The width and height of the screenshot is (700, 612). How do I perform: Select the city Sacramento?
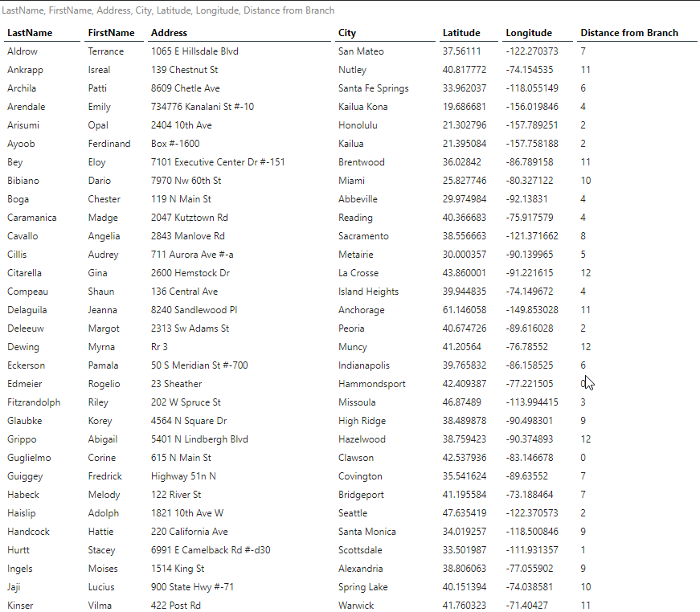(363, 236)
